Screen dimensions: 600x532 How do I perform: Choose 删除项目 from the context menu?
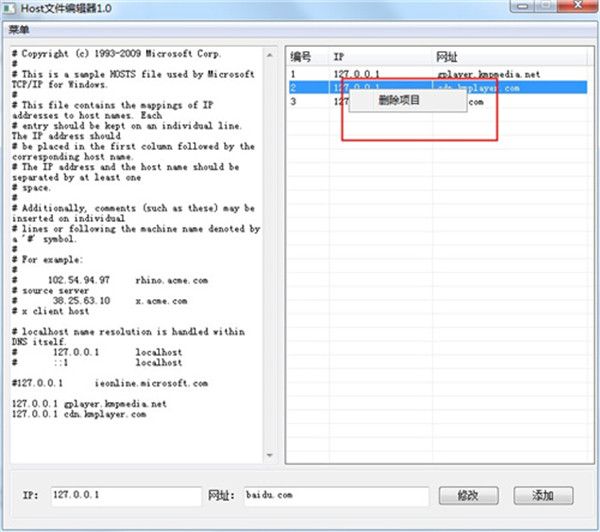[x=400, y=100]
